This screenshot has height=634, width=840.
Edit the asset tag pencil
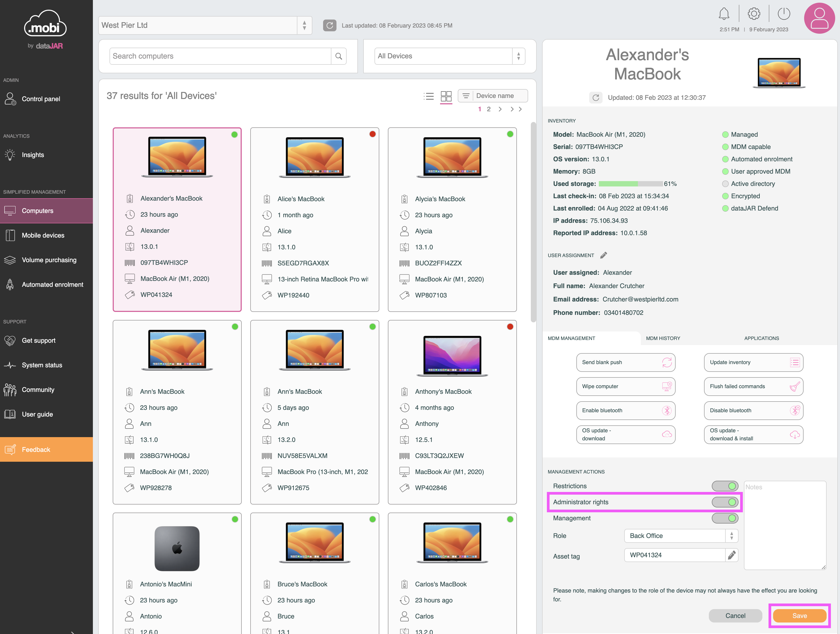click(732, 555)
